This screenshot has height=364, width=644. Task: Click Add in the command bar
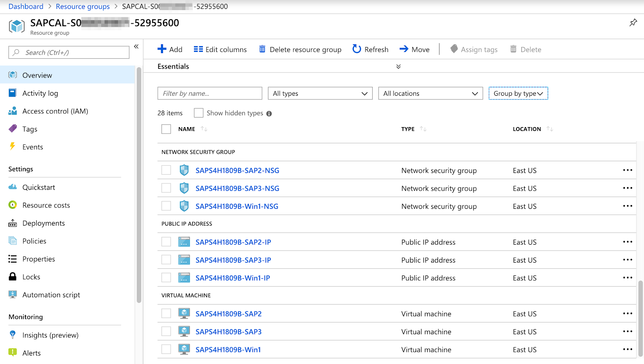[170, 49]
